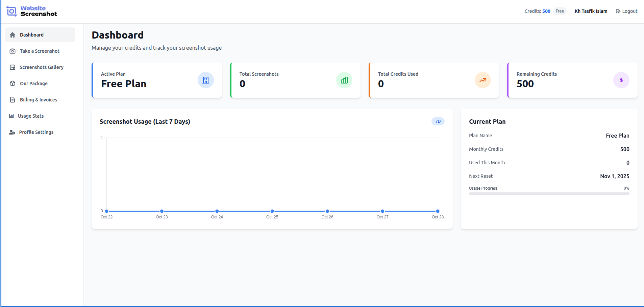Click the Website Screenshot logo icon
Image resolution: width=644 pixels, height=307 pixels.
pos(12,11)
